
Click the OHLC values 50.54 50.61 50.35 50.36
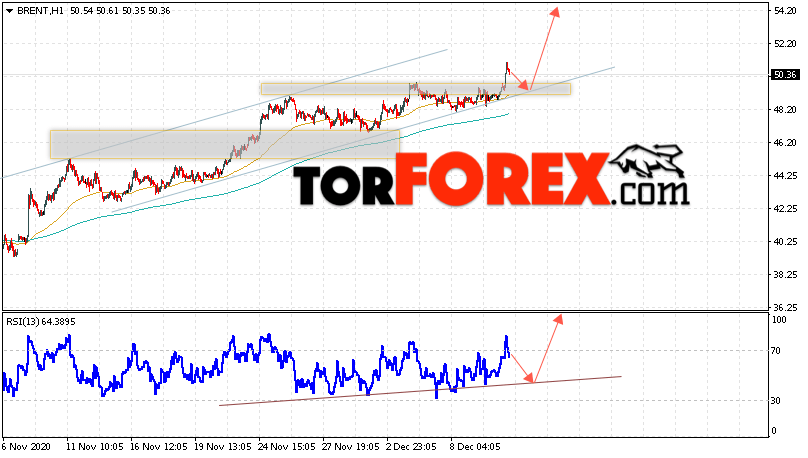tap(120, 11)
